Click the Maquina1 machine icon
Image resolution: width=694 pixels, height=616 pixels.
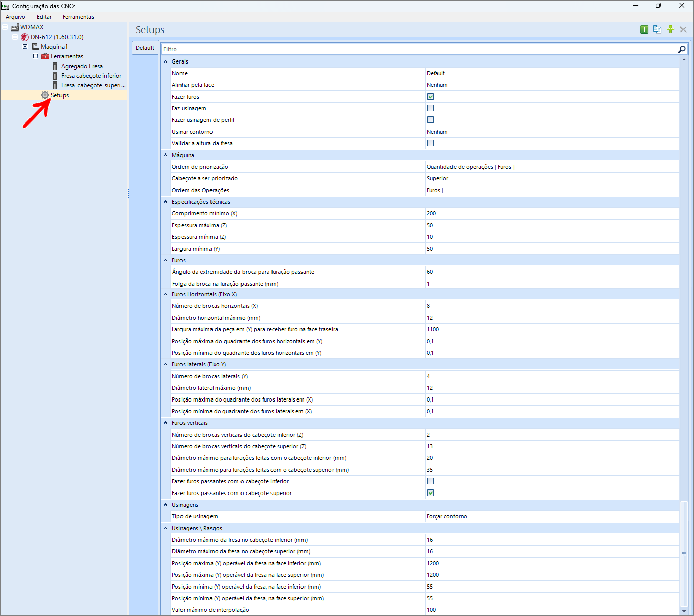tap(35, 47)
